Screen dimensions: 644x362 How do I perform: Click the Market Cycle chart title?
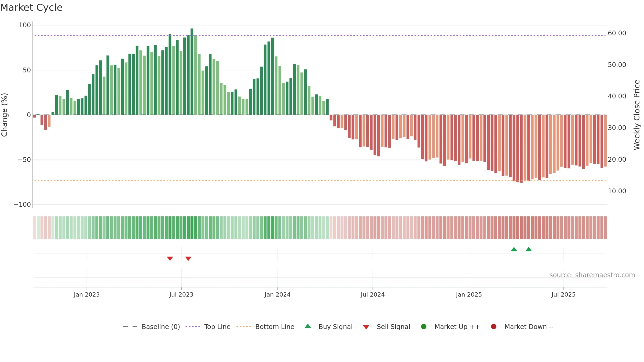(31, 8)
